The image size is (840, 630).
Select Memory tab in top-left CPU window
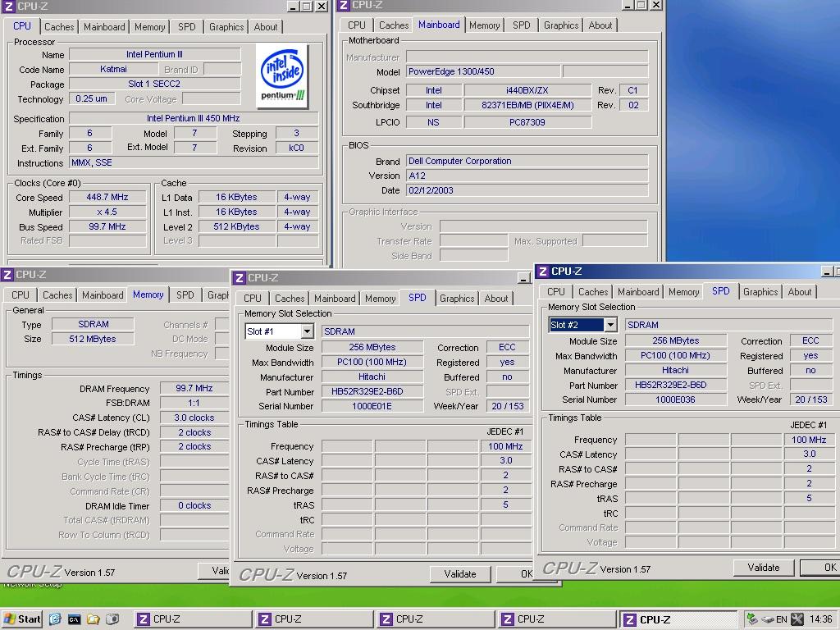pos(149,27)
